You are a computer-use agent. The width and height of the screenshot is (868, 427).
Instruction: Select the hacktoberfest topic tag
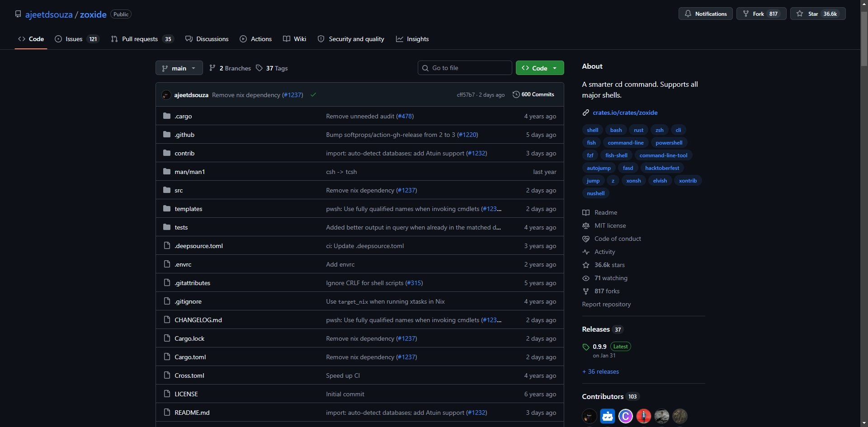[662, 168]
